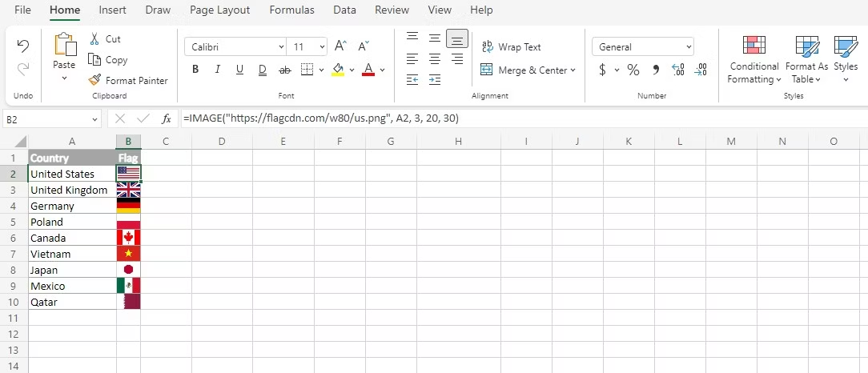Switch to the Page Layout tab

point(219,10)
